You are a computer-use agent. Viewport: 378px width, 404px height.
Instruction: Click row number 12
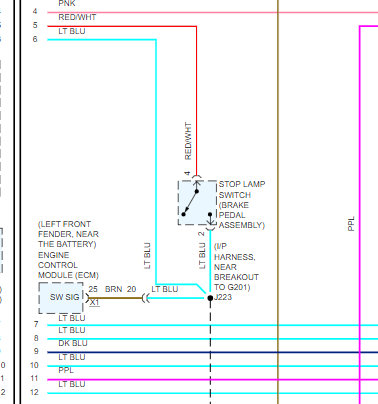34,392
